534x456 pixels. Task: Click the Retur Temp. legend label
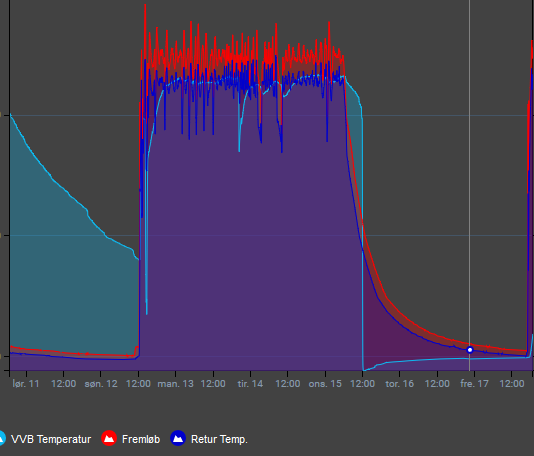point(219,439)
